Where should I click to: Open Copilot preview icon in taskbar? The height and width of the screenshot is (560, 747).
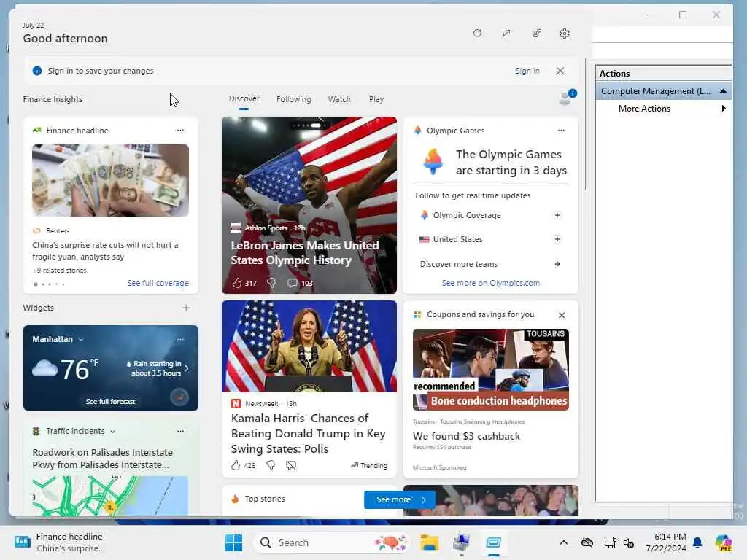coord(724,542)
